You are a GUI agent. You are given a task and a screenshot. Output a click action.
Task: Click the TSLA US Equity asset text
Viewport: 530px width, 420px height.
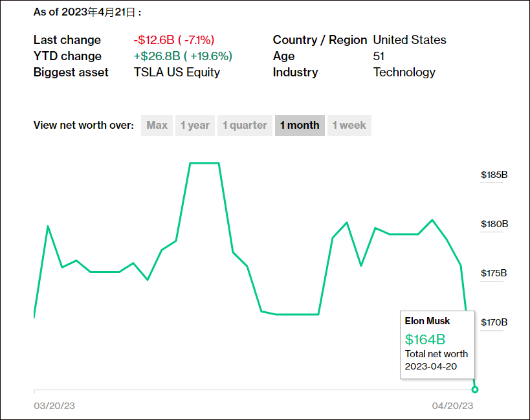(x=177, y=72)
